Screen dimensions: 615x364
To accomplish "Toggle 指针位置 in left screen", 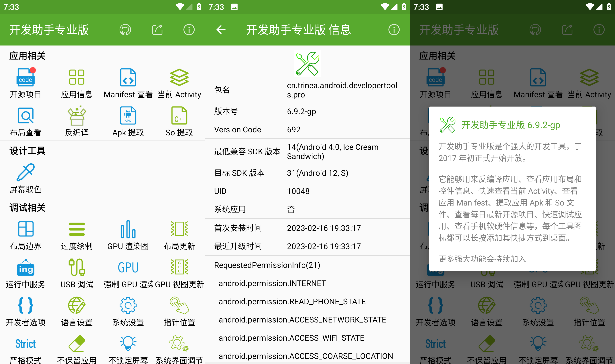I will [x=179, y=312].
